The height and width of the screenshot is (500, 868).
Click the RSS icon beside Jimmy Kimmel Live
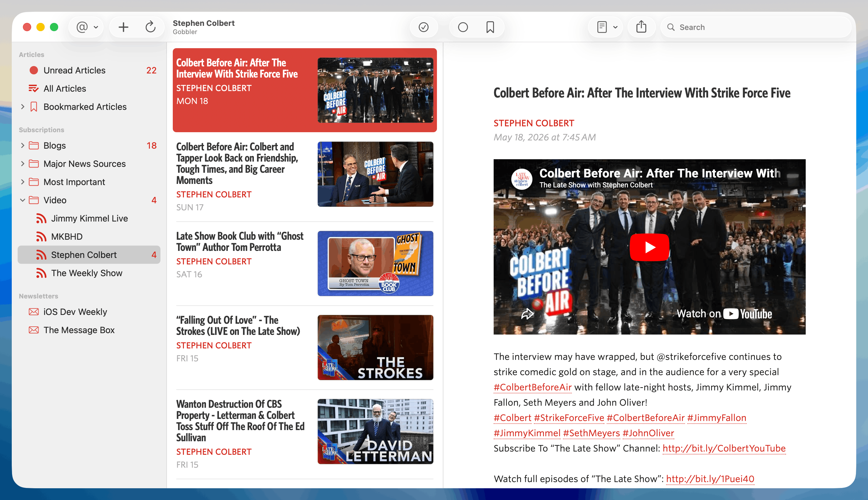click(x=41, y=218)
